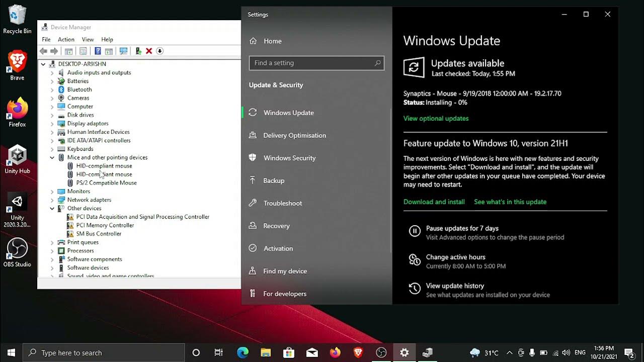The width and height of the screenshot is (644, 362).
Task: Open the notification center icon
Action: coord(629,352)
